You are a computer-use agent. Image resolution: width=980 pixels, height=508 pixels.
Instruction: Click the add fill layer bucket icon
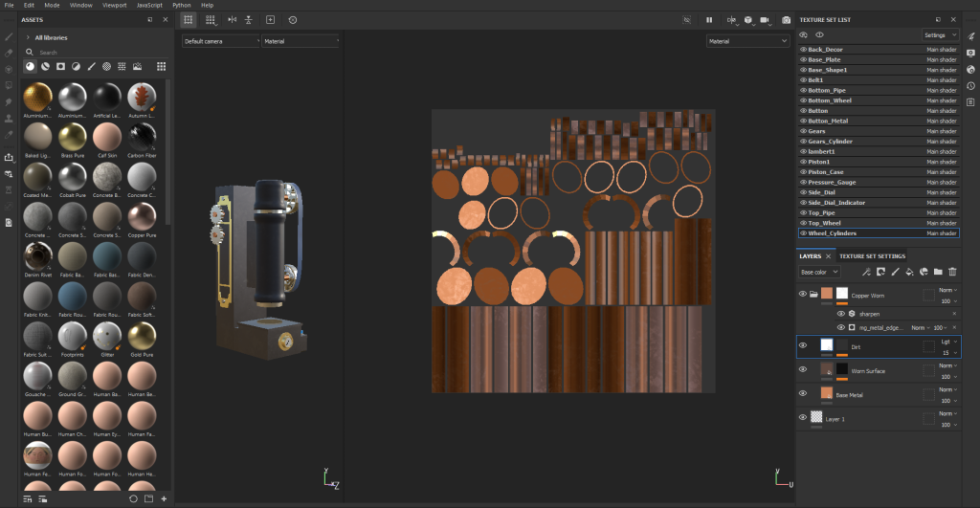[x=908, y=272]
